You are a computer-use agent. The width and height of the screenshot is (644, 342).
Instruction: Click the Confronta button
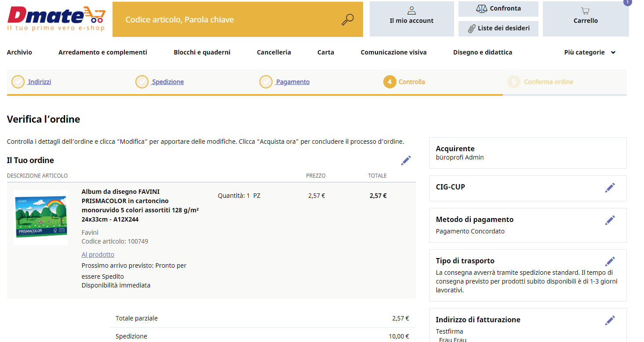click(x=498, y=9)
